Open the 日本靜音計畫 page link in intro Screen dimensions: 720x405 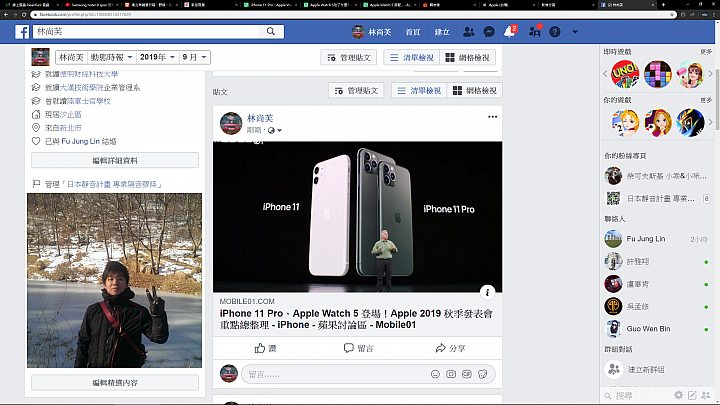(x=114, y=184)
